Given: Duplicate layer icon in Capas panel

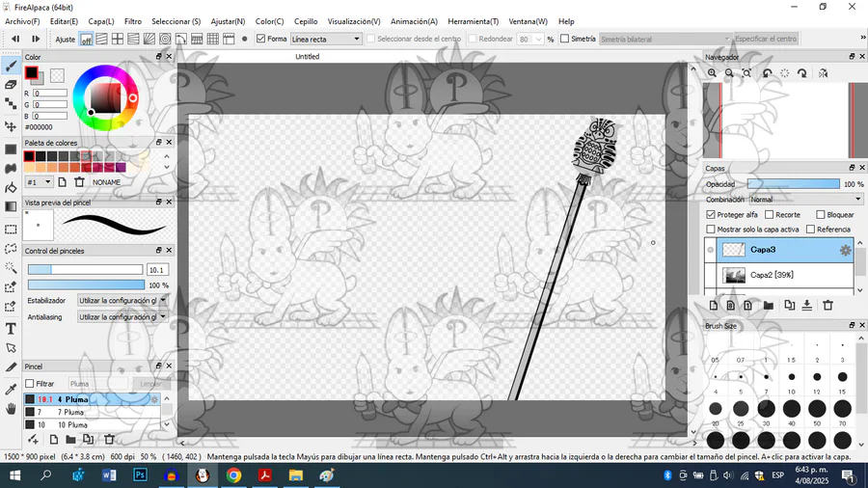Looking at the screenshot, I should 789,306.
